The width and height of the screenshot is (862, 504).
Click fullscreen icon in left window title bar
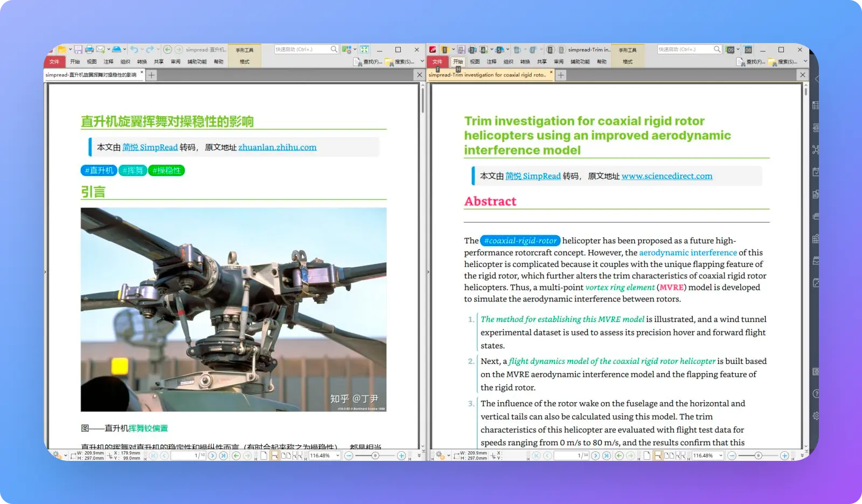(x=364, y=50)
